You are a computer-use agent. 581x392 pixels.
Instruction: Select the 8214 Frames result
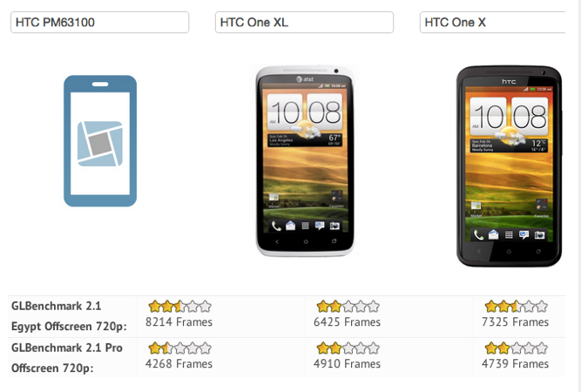pos(179,322)
